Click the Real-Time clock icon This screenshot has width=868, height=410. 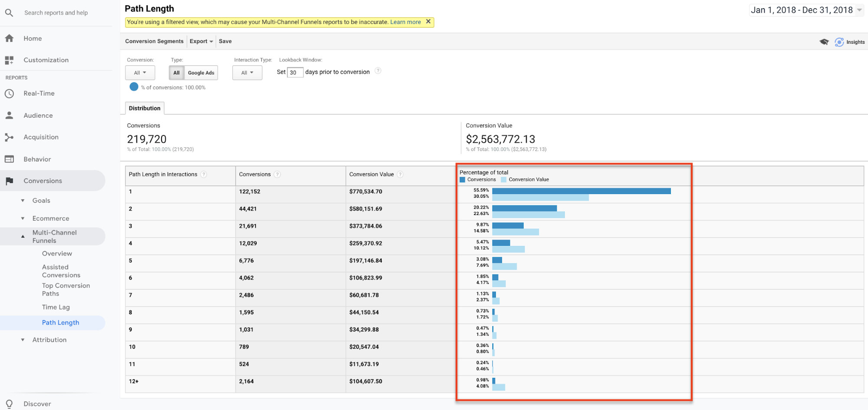click(9, 93)
